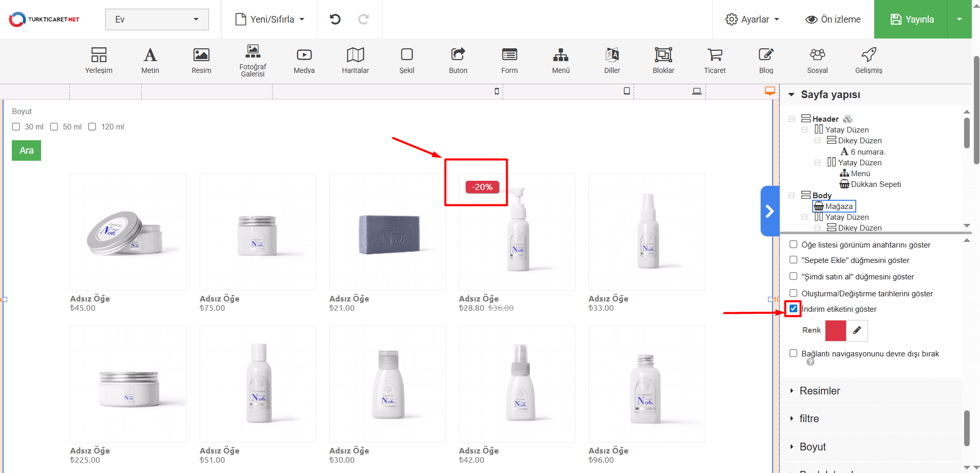Image resolution: width=980 pixels, height=473 pixels.
Task: Click the Gelişmiş rocket icon
Action: click(869, 60)
